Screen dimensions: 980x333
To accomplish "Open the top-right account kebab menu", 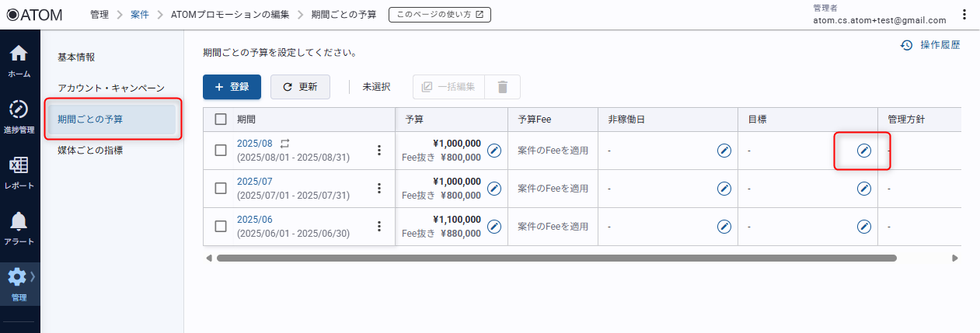I will click(x=964, y=15).
